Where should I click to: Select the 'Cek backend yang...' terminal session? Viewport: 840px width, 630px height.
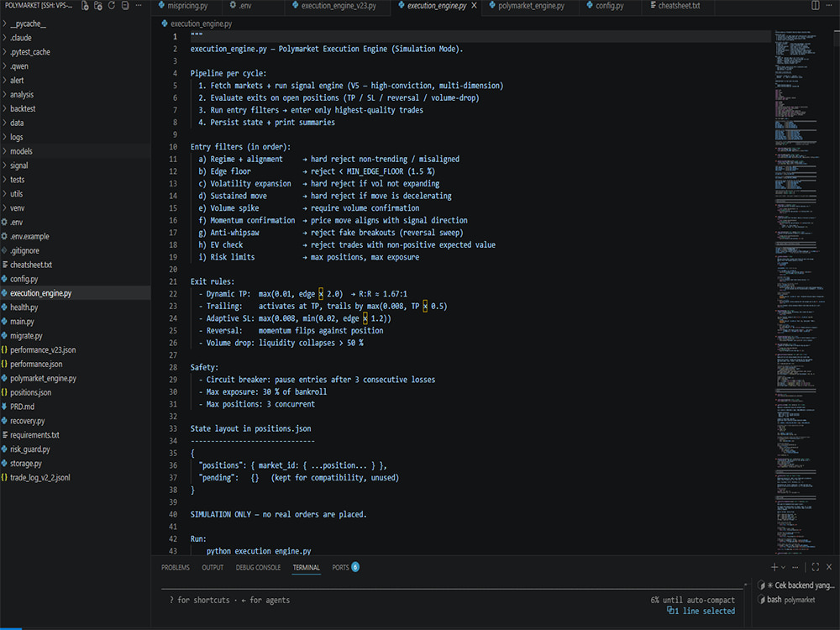[797, 585]
